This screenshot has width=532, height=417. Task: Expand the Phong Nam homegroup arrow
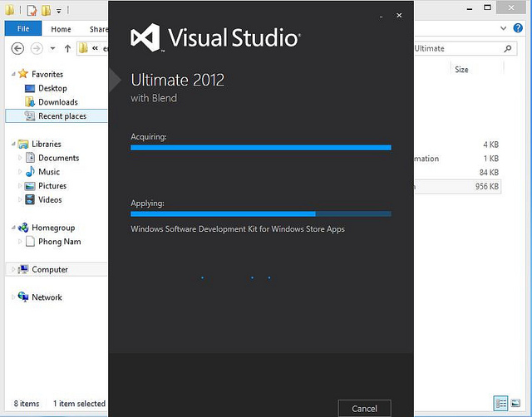point(20,242)
